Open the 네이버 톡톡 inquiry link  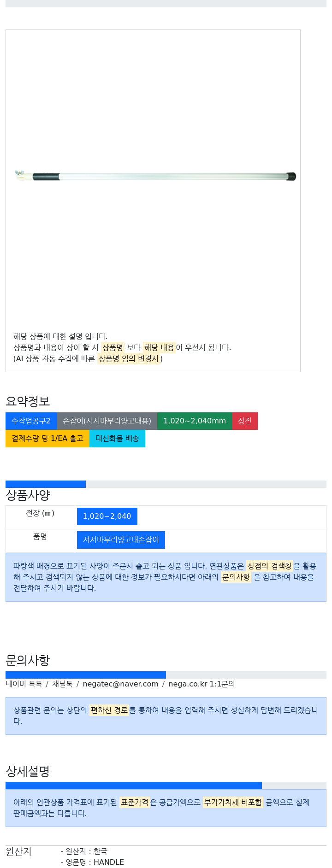pyautogui.click(x=24, y=684)
